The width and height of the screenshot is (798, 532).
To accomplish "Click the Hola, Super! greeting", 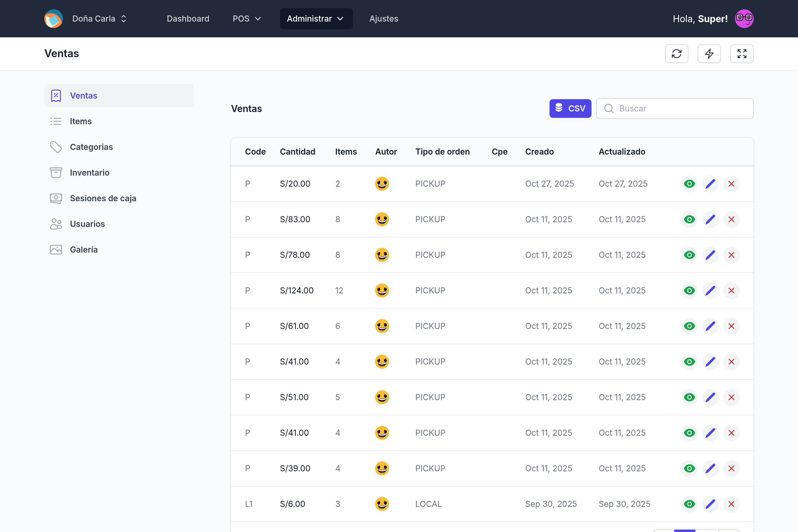I will [700, 19].
